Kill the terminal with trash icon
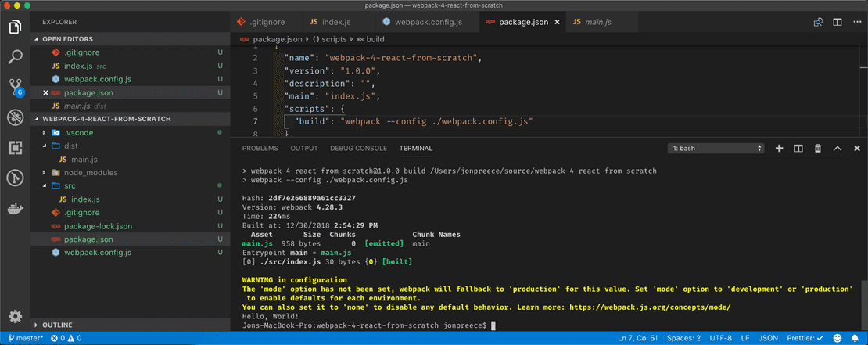Screen dimensions: 868x345 (x=818, y=149)
